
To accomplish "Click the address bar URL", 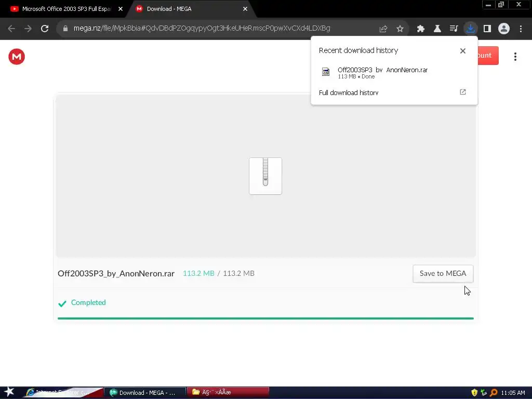I will coord(202,29).
